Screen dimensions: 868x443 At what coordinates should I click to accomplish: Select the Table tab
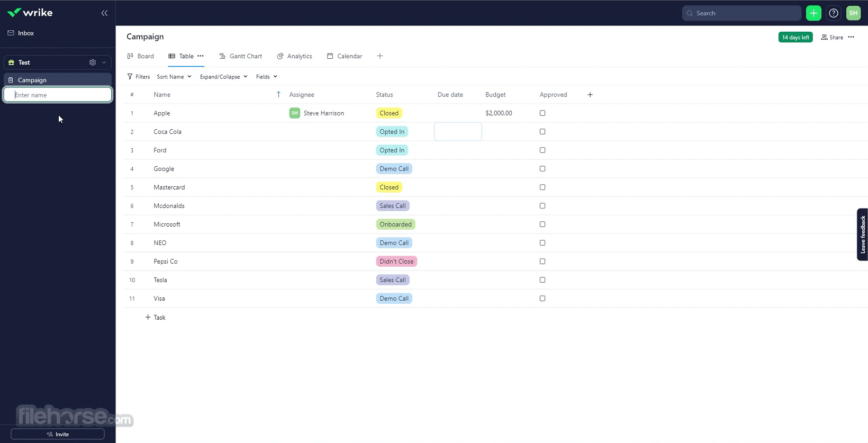point(182,56)
